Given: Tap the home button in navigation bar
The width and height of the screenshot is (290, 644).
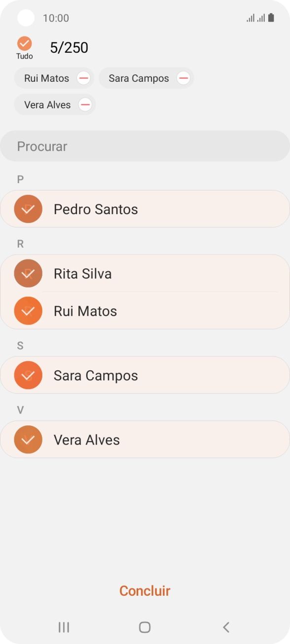Looking at the screenshot, I should click(145, 627).
